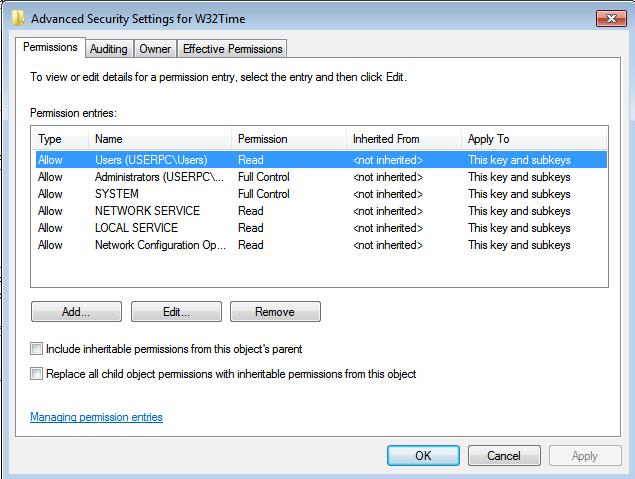Select the Permissions tab
Image resolution: width=635 pixels, height=479 pixels.
[50, 47]
